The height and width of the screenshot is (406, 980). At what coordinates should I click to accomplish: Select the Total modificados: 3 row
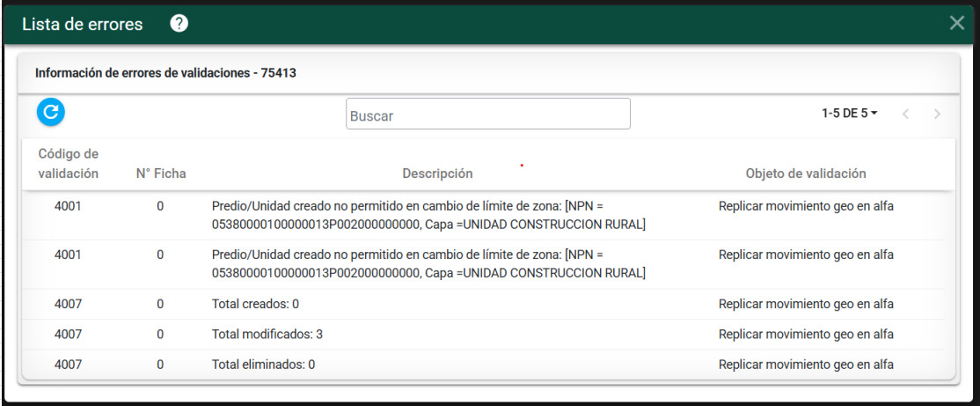click(267, 334)
